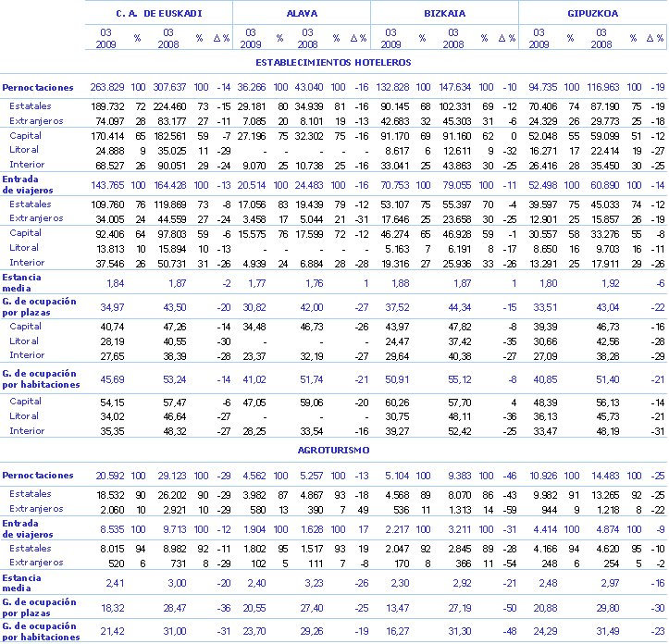
Task: Select the Gipuzkoa travelers value 52.498
Action: point(543,186)
